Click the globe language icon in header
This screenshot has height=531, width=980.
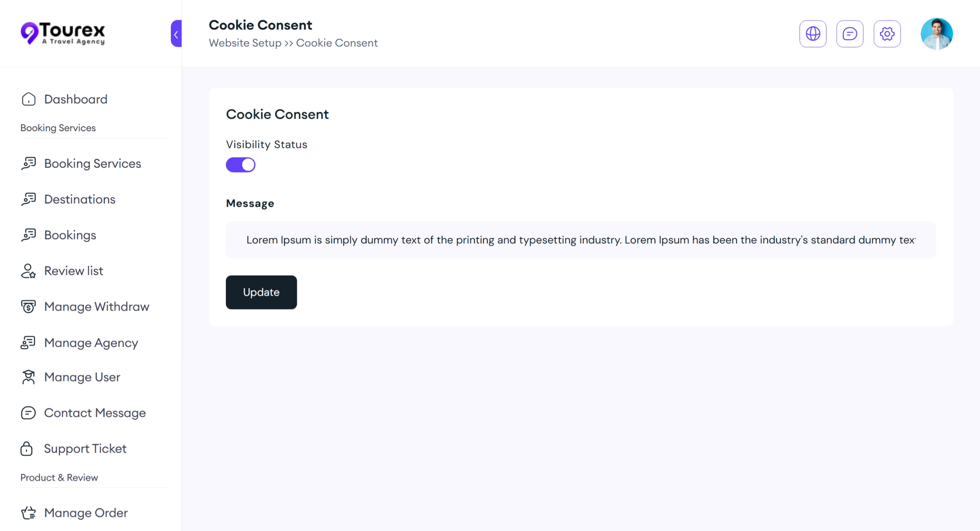tap(813, 34)
